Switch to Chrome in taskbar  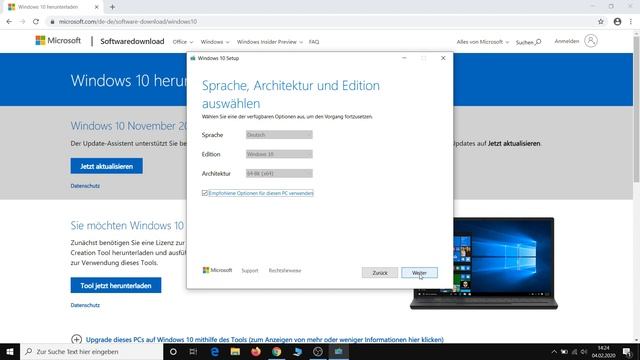click(x=276, y=351)
